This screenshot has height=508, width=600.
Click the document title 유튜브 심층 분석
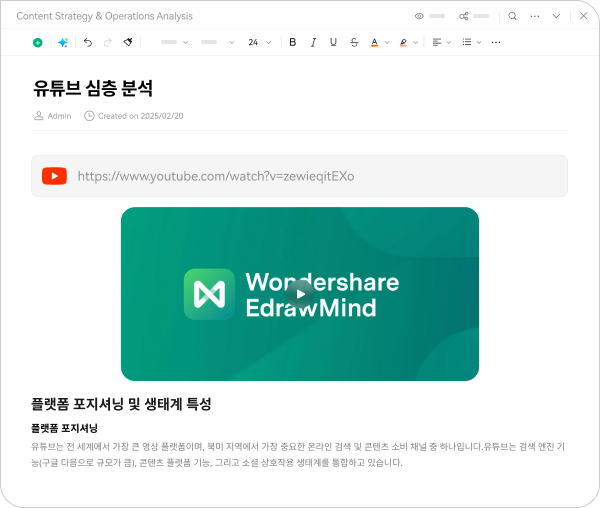93,88
